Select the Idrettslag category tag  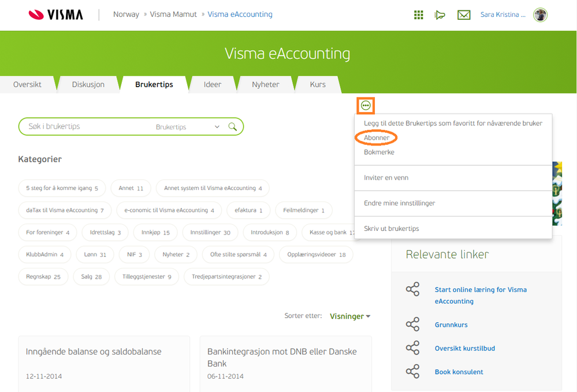coord(105,233)
